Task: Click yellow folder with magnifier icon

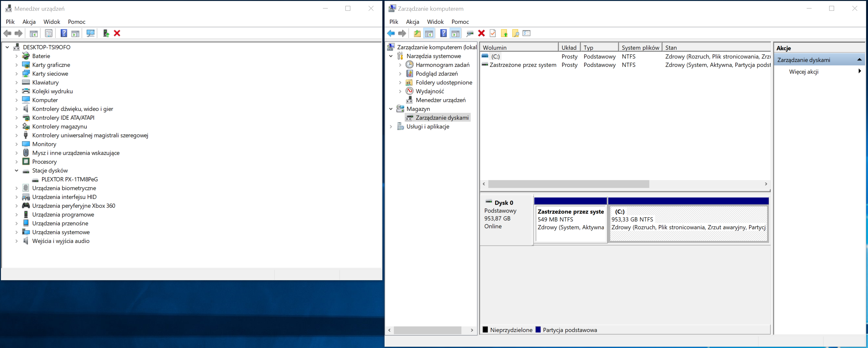Action: 515,33
